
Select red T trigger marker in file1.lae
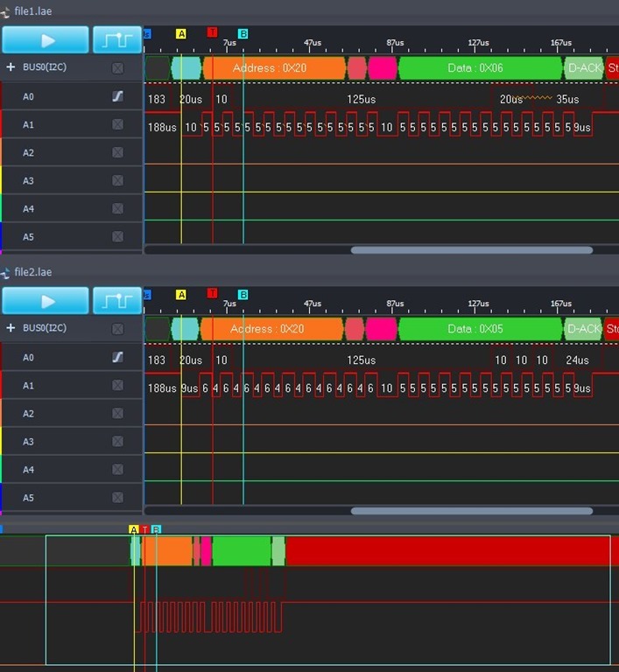click(212, 32)
